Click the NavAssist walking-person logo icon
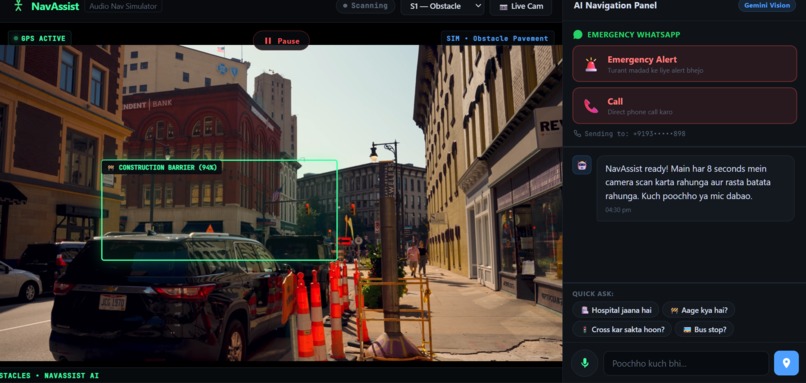 pos(19,6)
